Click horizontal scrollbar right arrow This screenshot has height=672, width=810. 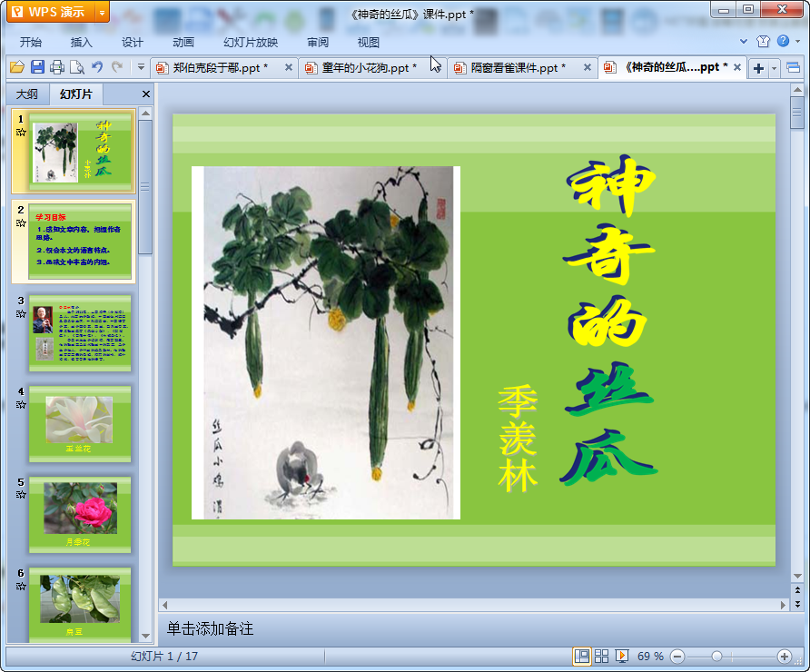pos(783,605)
